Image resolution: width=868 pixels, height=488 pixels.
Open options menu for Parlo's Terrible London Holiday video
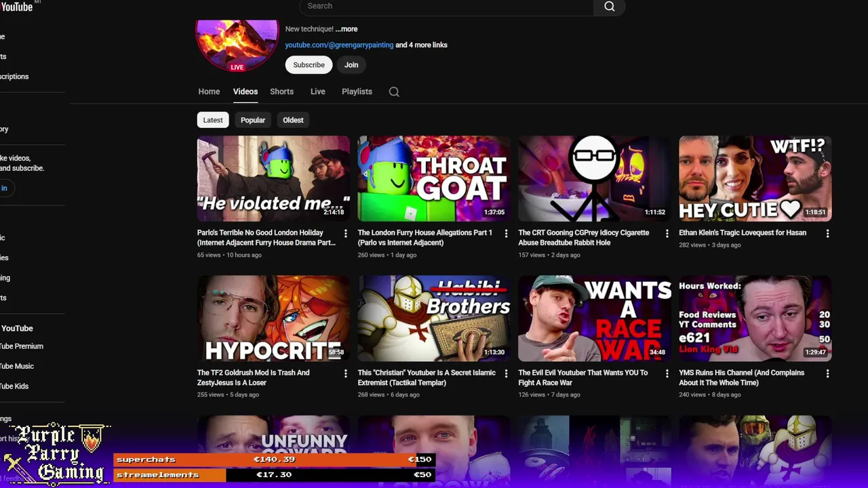coord(345,233)
